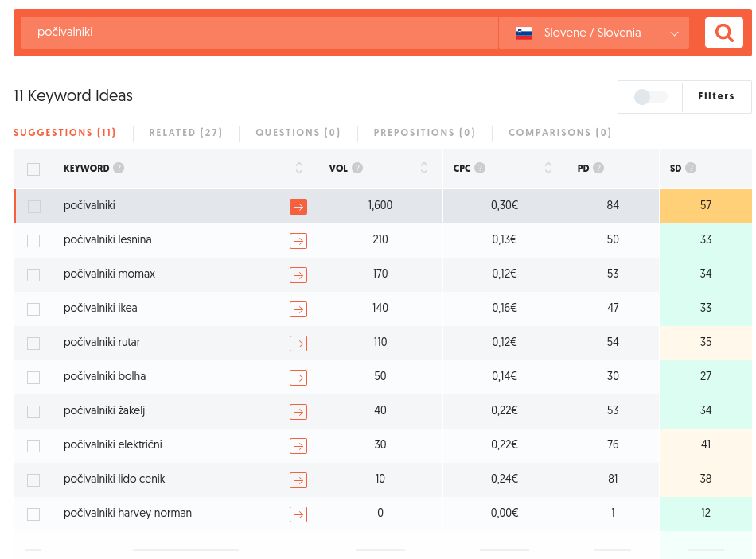Open the Slovene / Slovenia language dropdown
The image size is (756, 559).
point(594,33)
